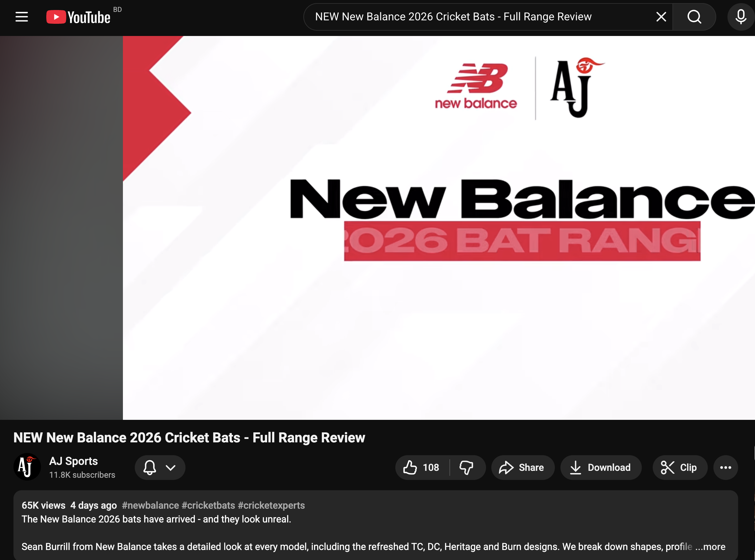Click the '4 days ago' text
The height and width of the screenshot is (560, 755).
(94, 506)
